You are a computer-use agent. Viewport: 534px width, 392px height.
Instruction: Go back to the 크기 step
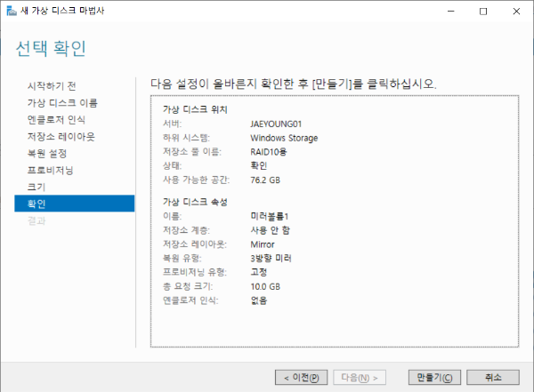[36, 187]
